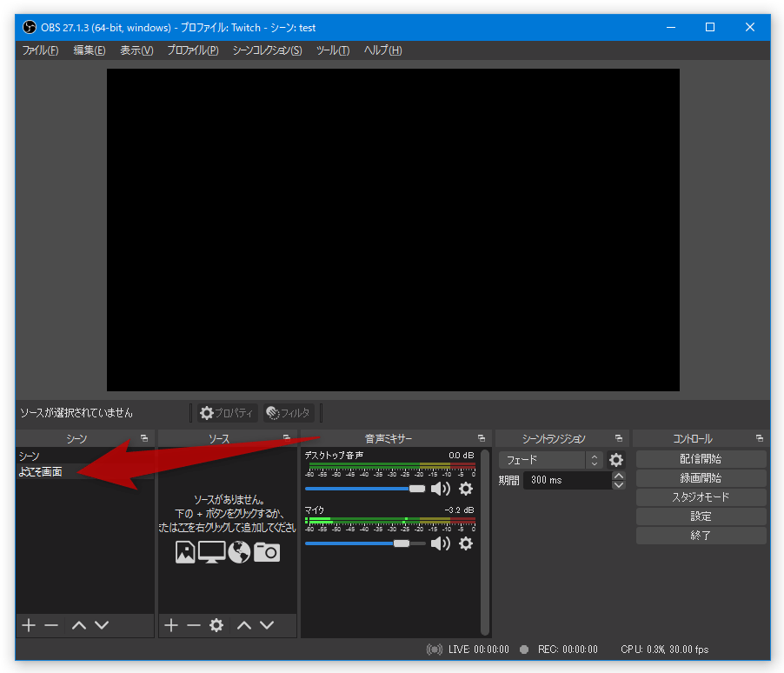Screen dimensions: 784x673
Task: Click the camera source icon
Action: [267, 552]
